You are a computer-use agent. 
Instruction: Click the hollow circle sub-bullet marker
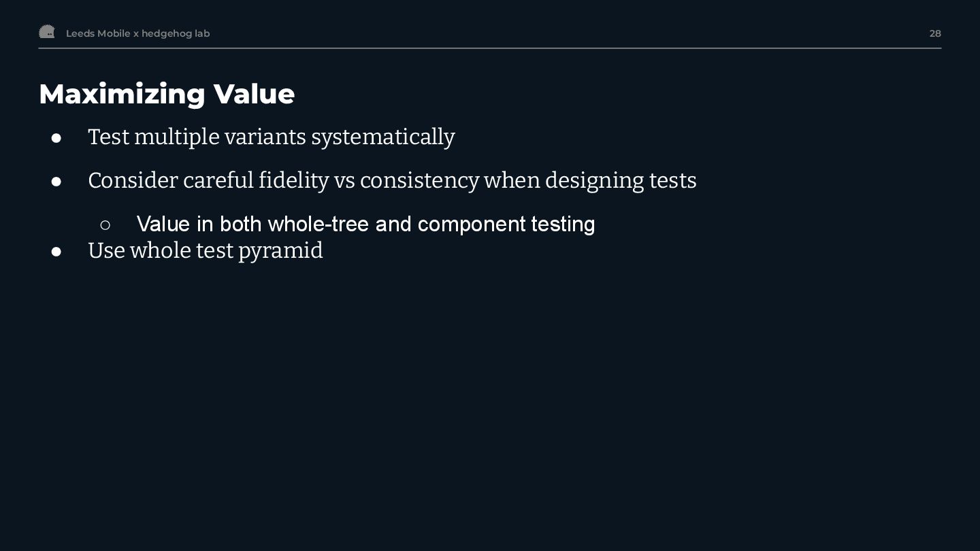coord(105,224)
